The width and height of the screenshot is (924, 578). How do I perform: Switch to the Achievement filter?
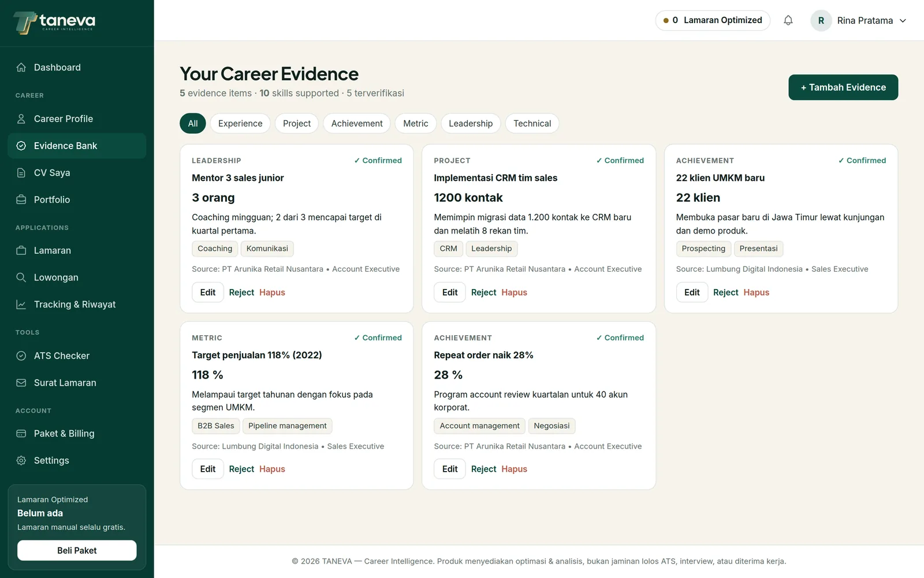pos(357,124)
